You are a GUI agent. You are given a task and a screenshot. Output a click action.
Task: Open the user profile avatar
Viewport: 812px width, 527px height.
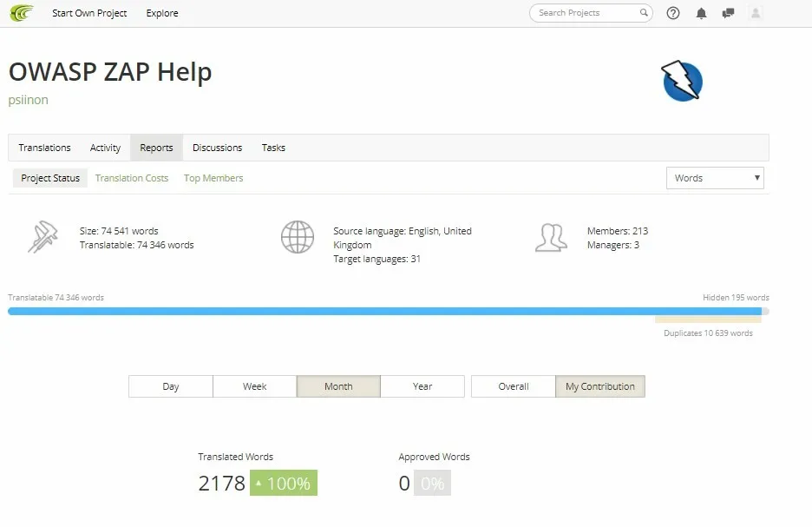(756, 13)
